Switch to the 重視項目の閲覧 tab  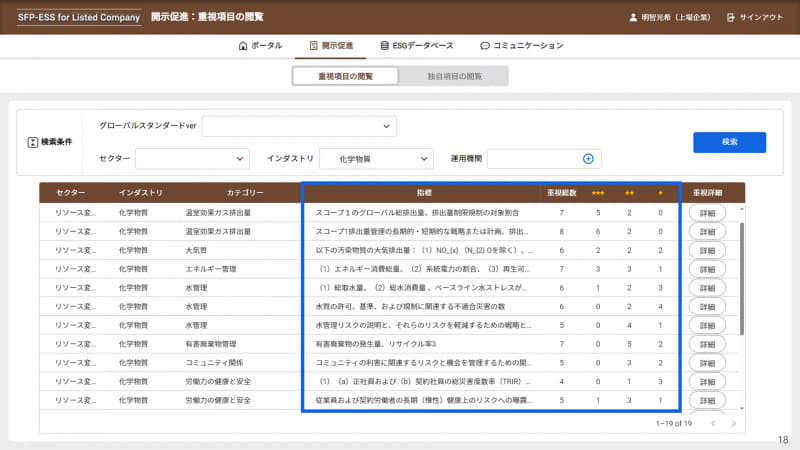345,77
